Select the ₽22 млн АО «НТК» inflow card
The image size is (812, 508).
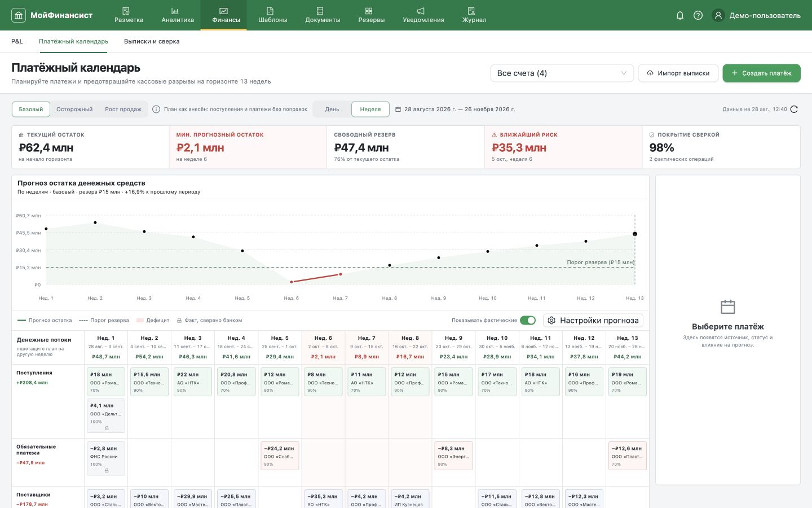(x=193, y=382)
